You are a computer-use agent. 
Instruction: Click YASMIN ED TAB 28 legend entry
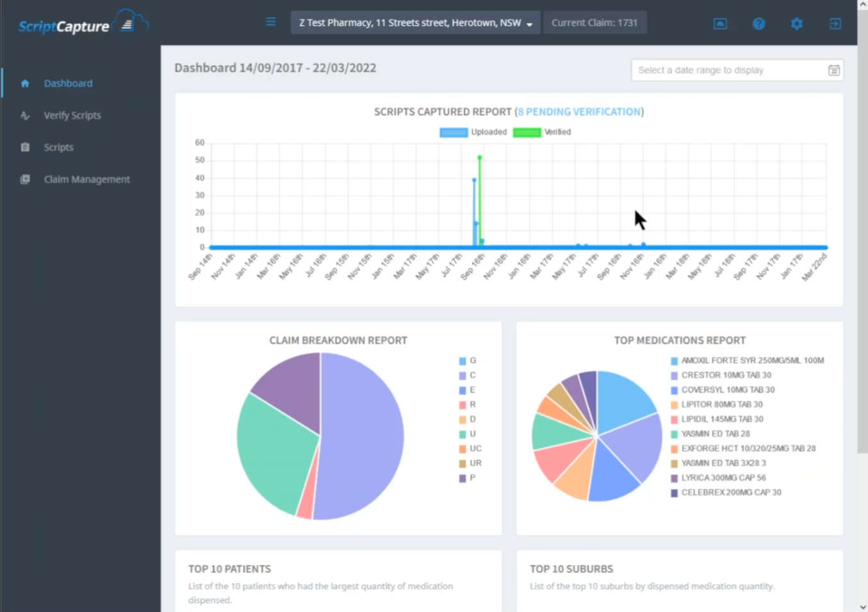[710, 434]
